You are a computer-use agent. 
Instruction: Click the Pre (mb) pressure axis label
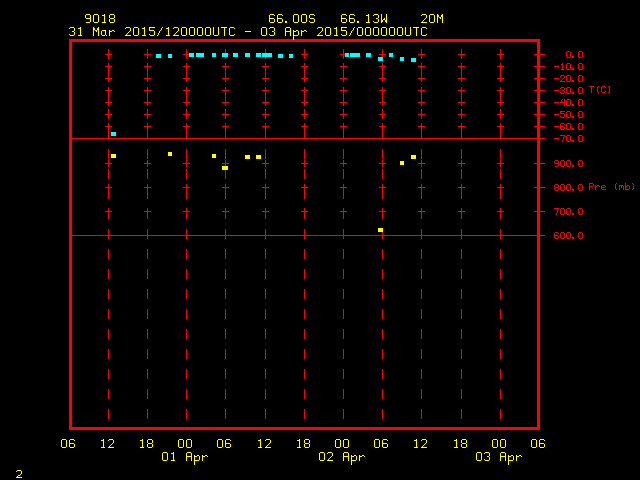click(x=611, y=187)
